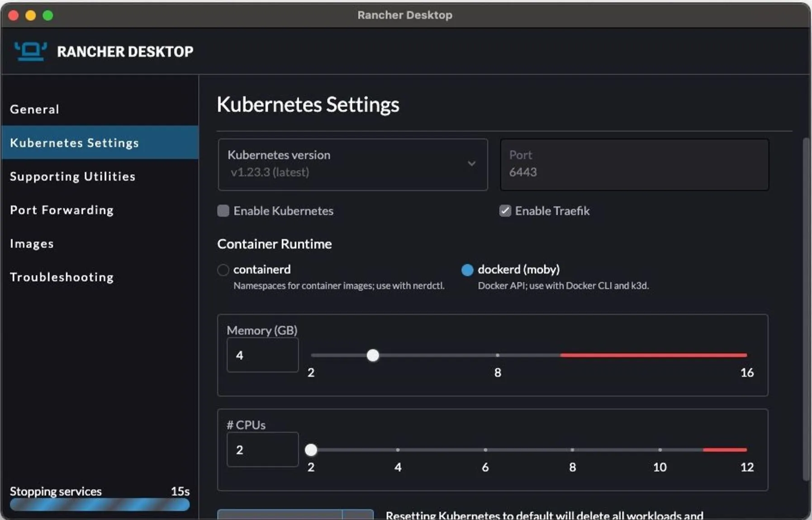Open the Kubernetes version dropdown

tap(472, 164)
